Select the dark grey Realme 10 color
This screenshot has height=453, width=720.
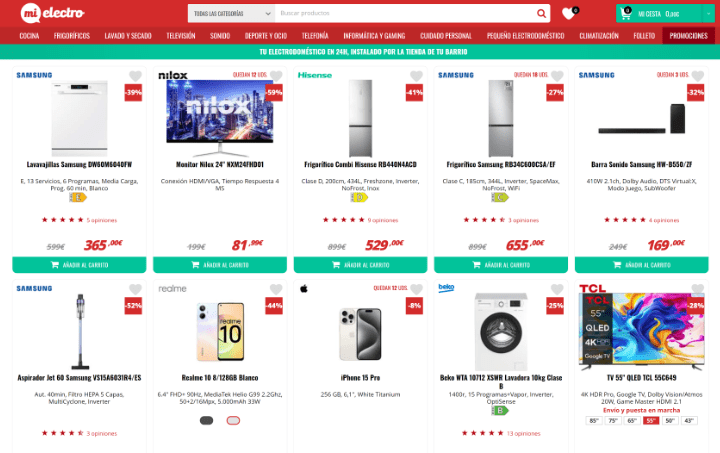pyautogui.click(x=207, y=420)
